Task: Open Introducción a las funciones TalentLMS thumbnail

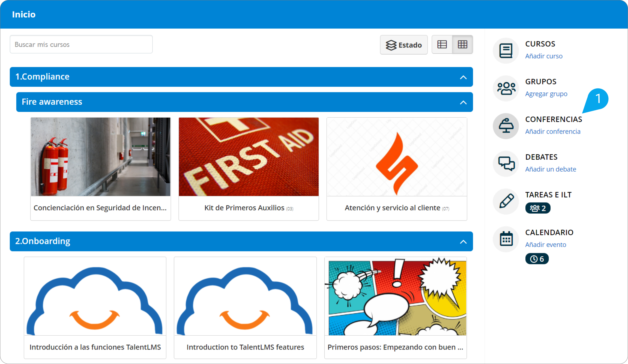Action: click(95, 296)
